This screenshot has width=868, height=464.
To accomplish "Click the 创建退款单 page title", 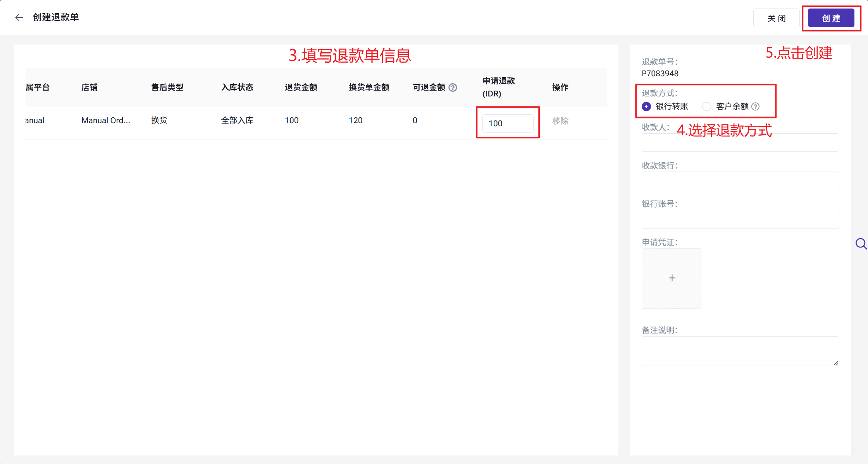I will (56, 17).
